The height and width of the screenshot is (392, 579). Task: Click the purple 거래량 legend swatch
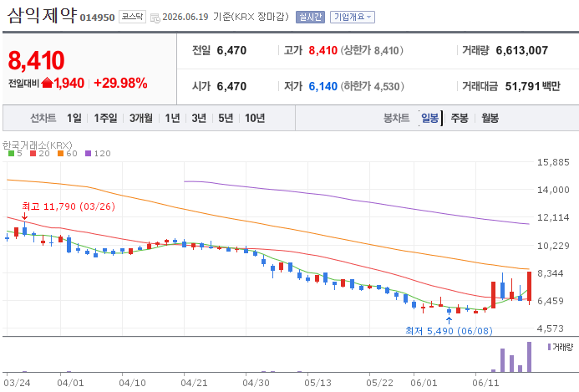click(x=549, y=347)
